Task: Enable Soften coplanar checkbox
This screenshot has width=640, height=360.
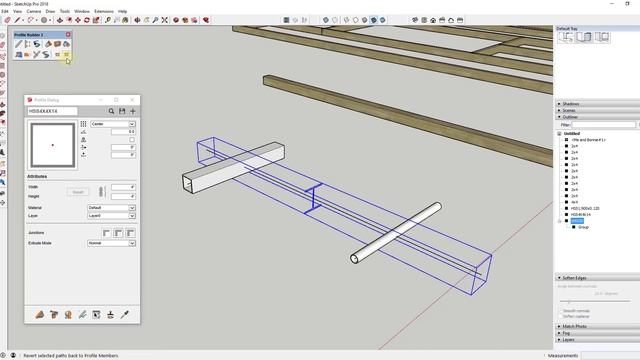Action: (x=560, y=316)
